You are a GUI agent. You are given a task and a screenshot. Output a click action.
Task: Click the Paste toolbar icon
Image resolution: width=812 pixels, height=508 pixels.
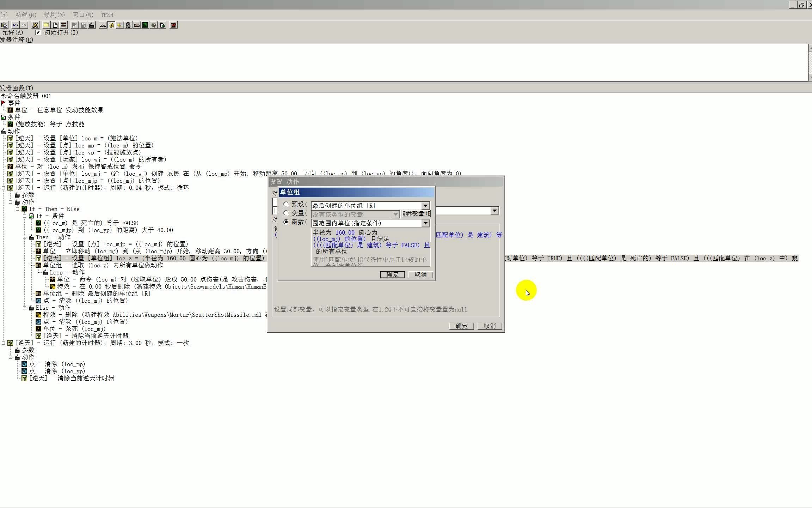[x=5, y=25]
